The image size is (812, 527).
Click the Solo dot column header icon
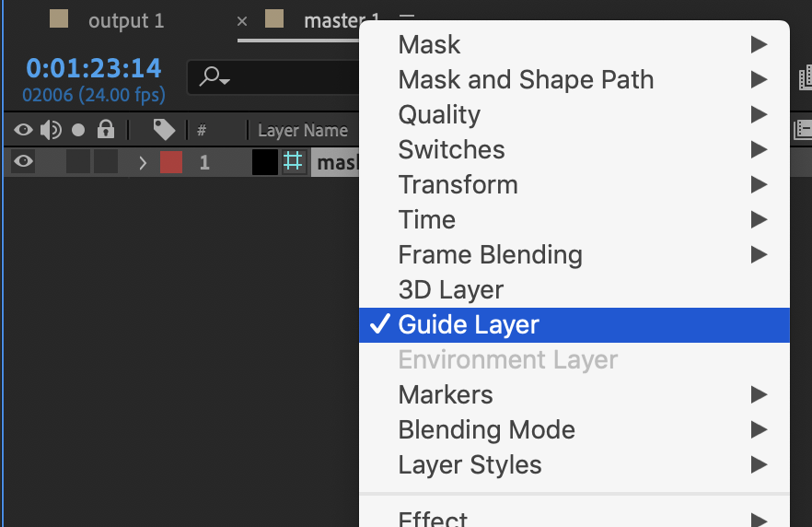tap(78, 130)
